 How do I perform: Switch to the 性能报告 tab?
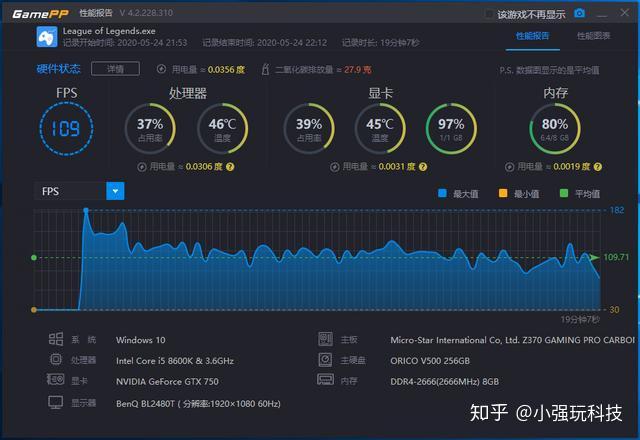click(x=532, y=36)
